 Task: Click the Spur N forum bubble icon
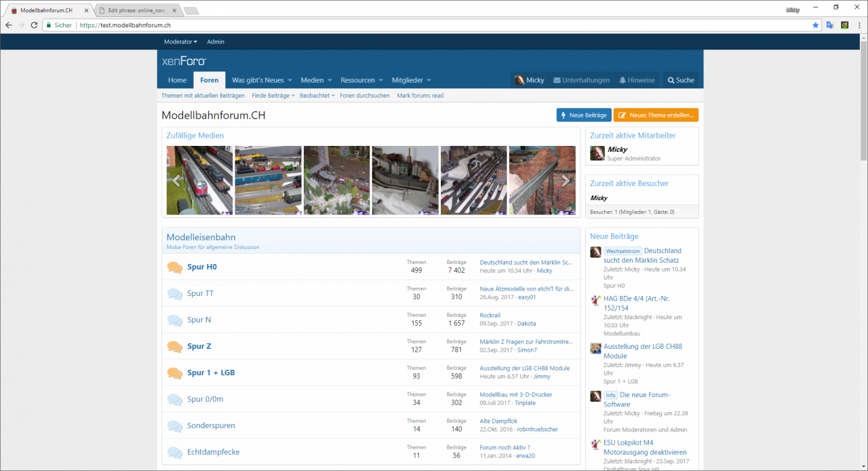pyautogui.click(x=175, y=320)
